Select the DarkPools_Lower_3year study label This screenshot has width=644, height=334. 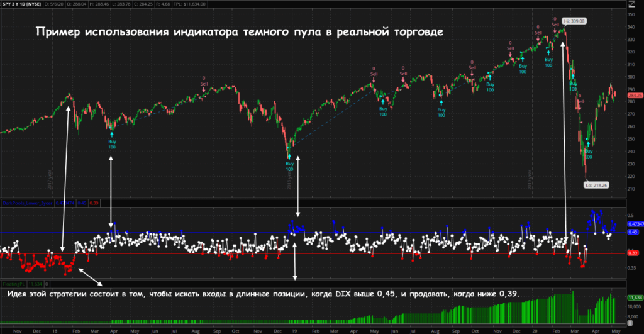point(28,203)
